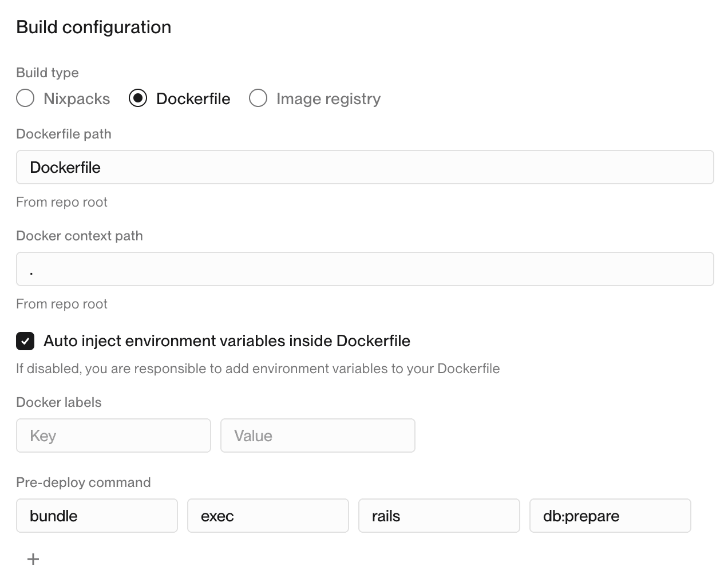728x586 pixels.
Task: Edit the 'bundle' pre-deploy command field
Action: [97, 516]
